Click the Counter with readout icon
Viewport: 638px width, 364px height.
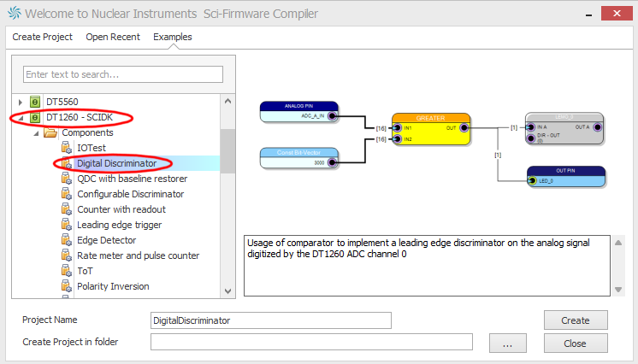67,209
